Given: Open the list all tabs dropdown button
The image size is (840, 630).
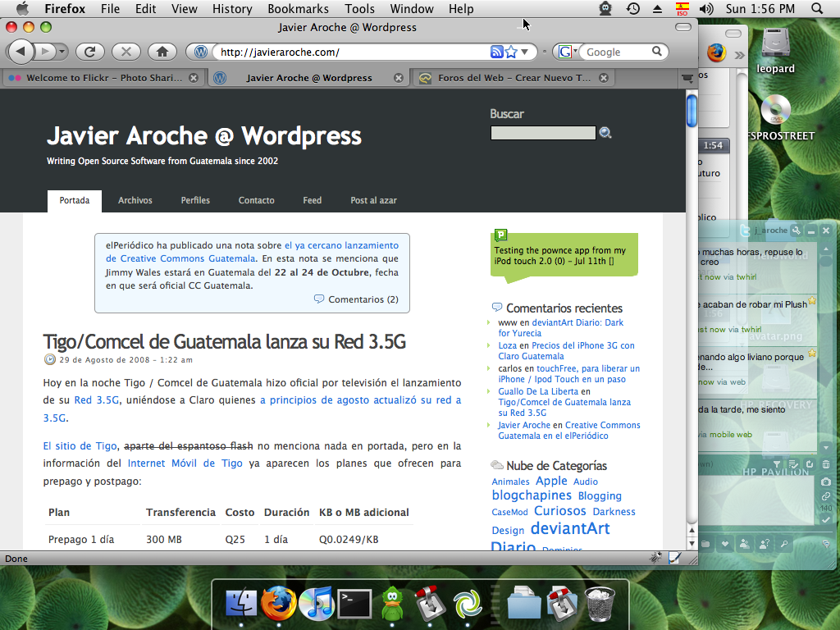Looking at the screenshot, I should [687, 78].
